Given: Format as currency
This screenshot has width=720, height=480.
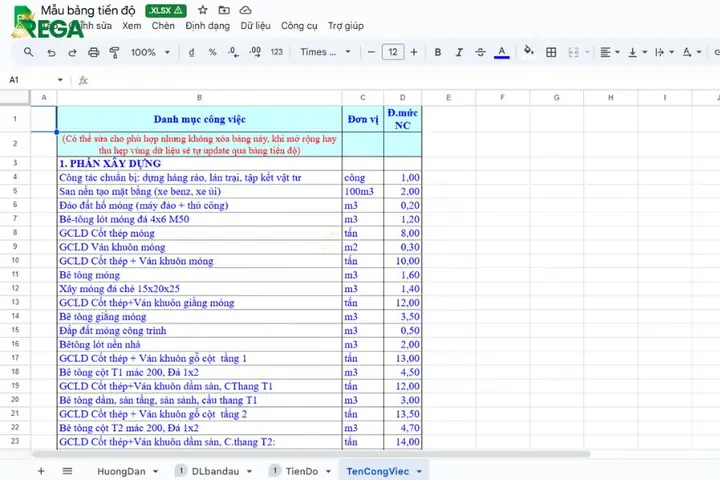Looking at the screenshot, I should (x=191, y=52).
